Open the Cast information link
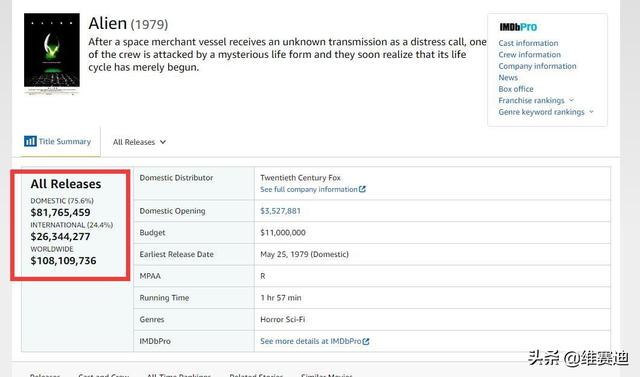 tap(528, 43)
